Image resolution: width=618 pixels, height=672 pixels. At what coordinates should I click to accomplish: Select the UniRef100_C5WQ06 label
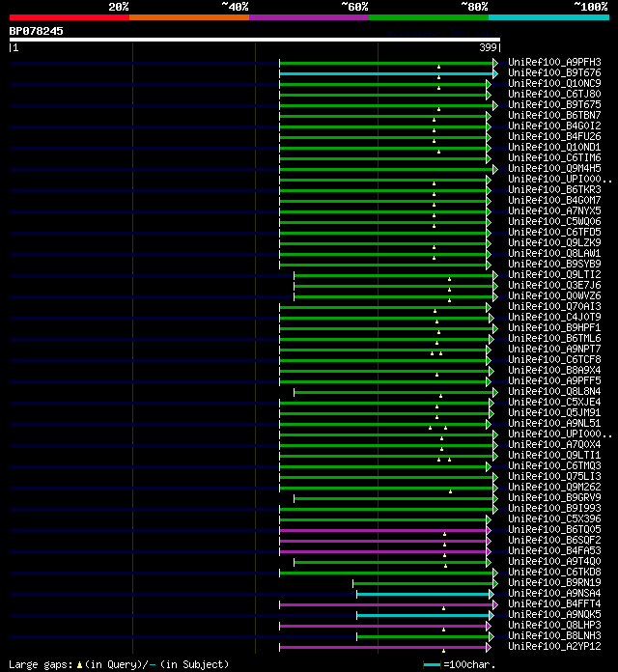(x=554, y=221)
